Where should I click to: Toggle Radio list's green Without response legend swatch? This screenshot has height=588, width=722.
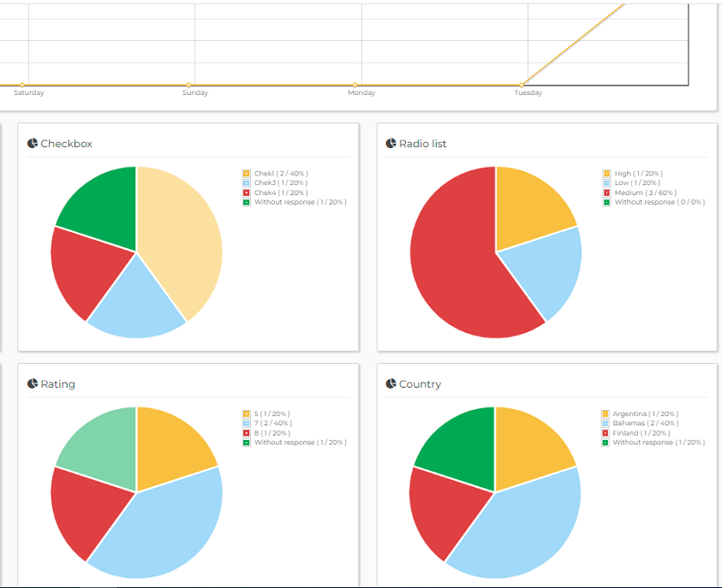point(606,202)
